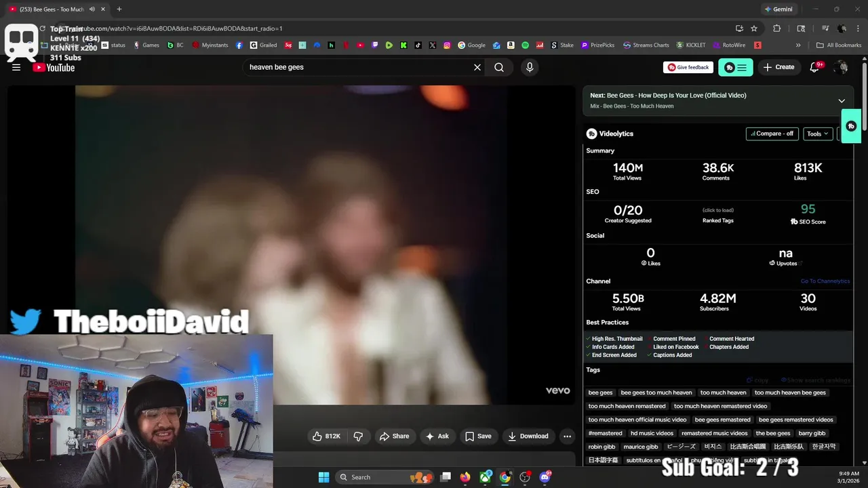Image resolution: width=868 pixels, height=488 pixels.
Task: Toggle the TubeBuddy menu button
Action: (x=735, y=67)
